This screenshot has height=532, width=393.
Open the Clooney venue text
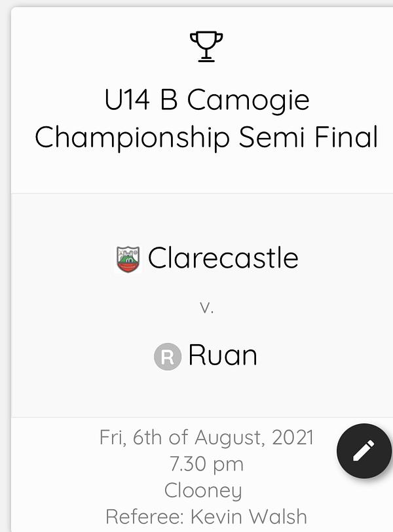pyautogui.click(x=203, y=490)
